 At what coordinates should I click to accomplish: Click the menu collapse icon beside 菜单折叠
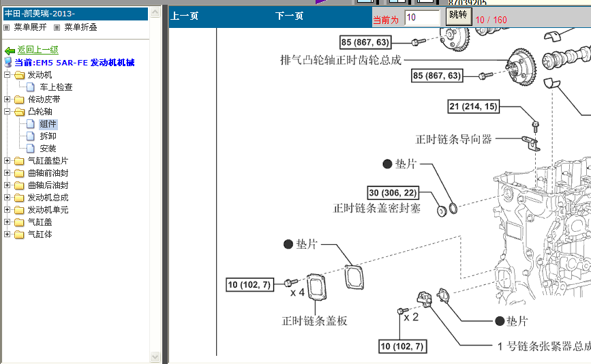[x=57, y=27]
